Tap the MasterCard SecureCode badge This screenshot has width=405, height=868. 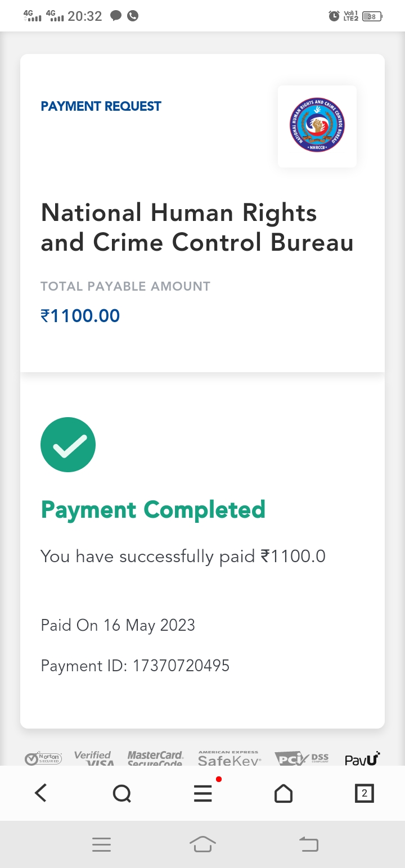(x=155, y=759)
